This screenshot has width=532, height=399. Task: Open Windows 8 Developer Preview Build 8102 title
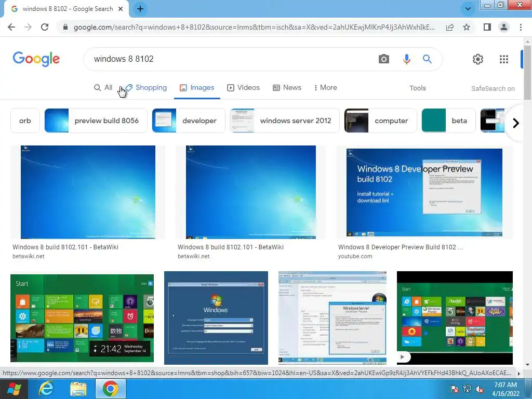401,247
